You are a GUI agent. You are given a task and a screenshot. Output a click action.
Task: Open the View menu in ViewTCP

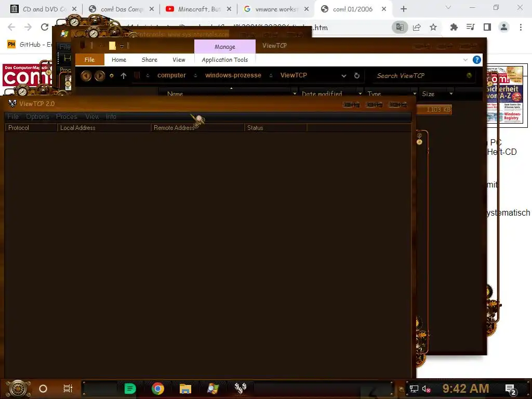[92, 117]
